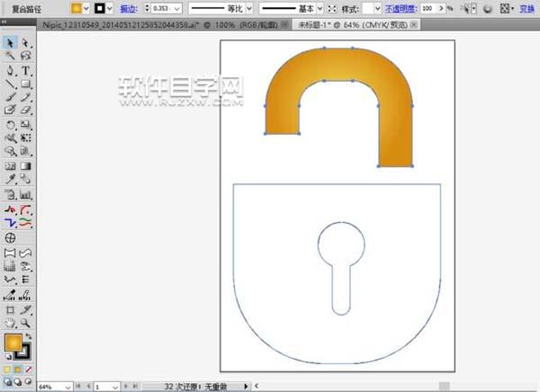
Task: Select the Eraser tool
Action: pos(25,110)
